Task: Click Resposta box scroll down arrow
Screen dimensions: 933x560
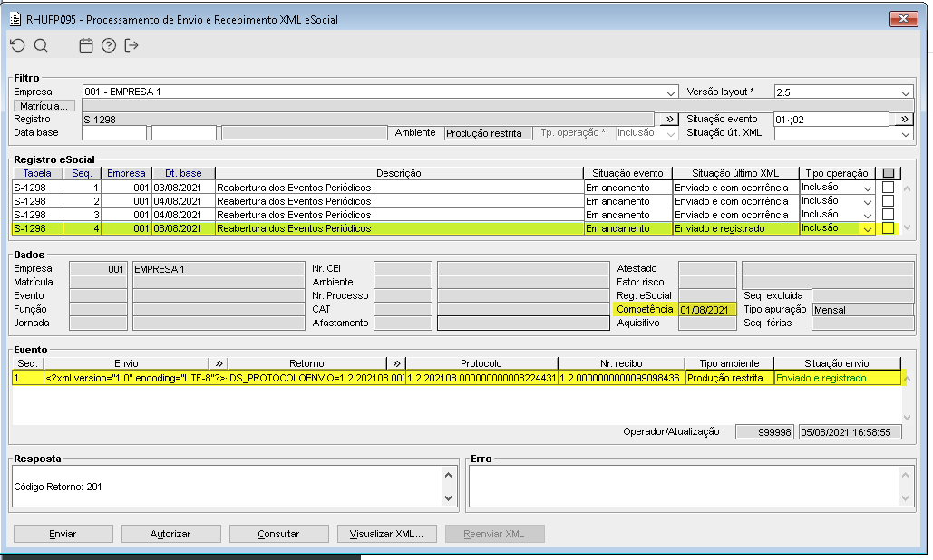Action: (449, 498)
